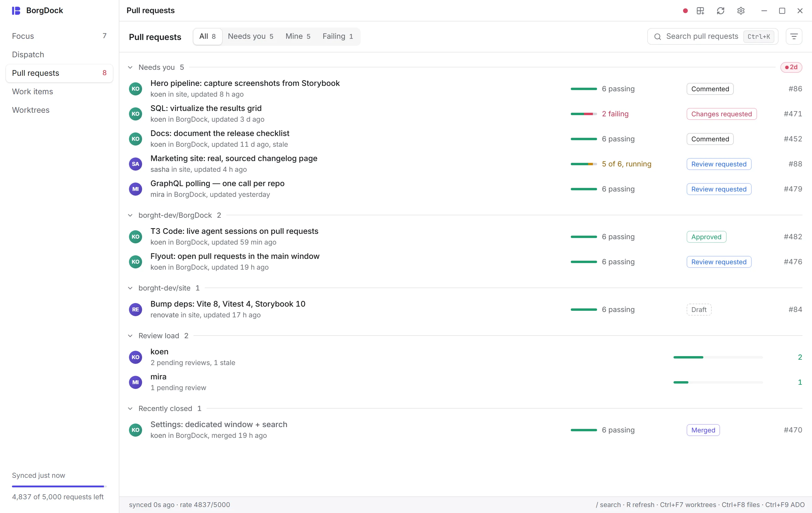Click KO avatar on Docs release checklist row
The height and width of the screenshot is (513, 812).
(136, 139)
